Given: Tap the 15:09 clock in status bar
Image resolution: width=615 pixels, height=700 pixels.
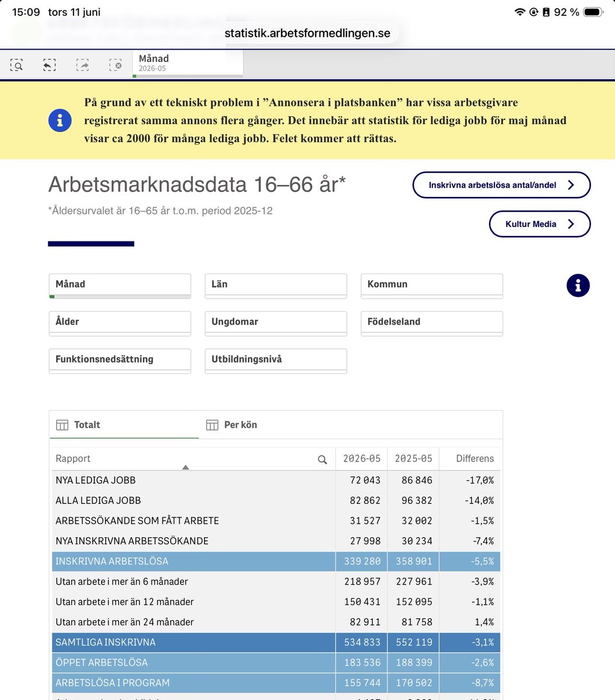Looking at the screenshot, I should tap(26, 12).
